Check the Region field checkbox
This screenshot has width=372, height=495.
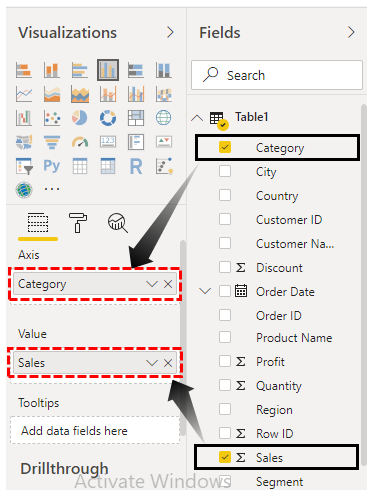tap(225, 409)
